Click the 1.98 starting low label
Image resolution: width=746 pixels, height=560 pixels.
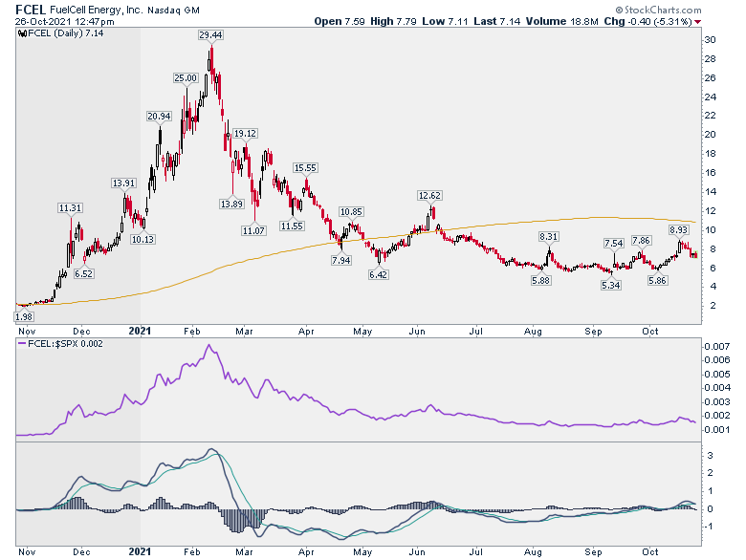click(x=24, y=317)
